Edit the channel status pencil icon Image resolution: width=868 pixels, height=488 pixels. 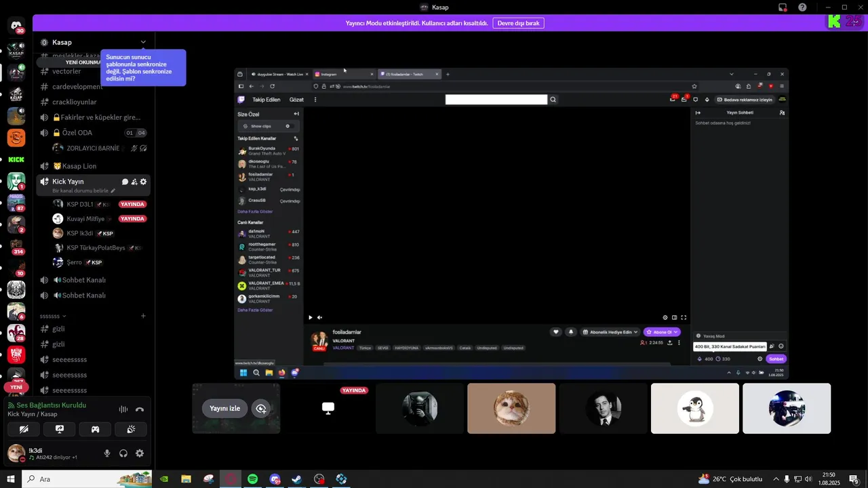(x=113, y=191)
